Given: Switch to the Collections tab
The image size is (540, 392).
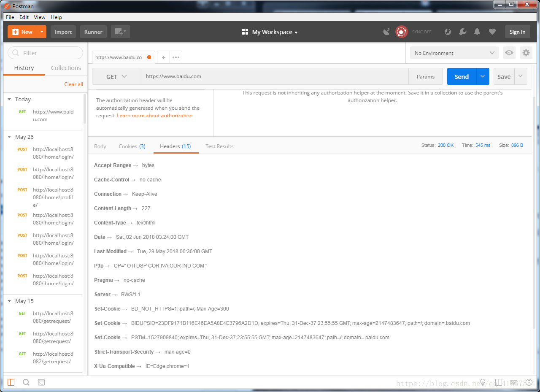Looking at the screenshot, I should 66,68.
